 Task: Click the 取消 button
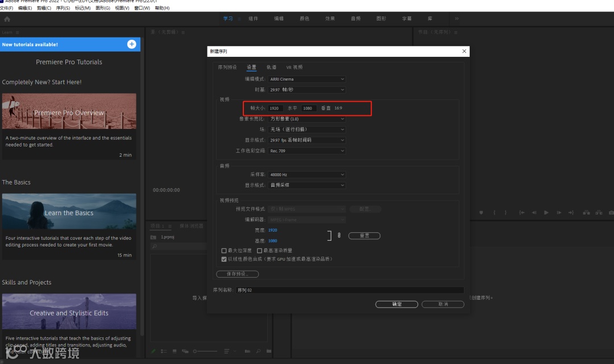pos(443,304)
